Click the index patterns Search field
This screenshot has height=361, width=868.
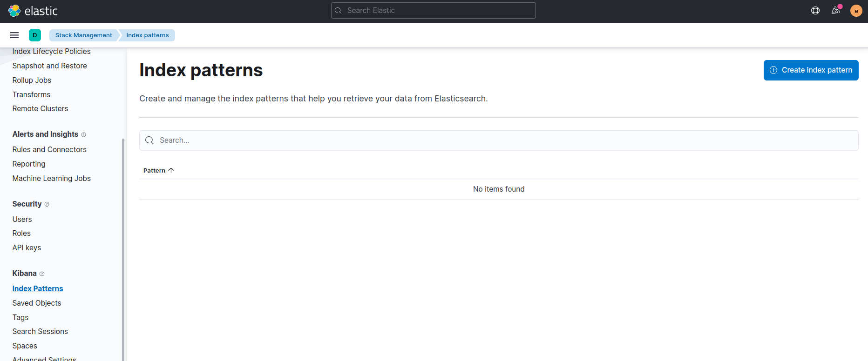[x=499, y=140]
